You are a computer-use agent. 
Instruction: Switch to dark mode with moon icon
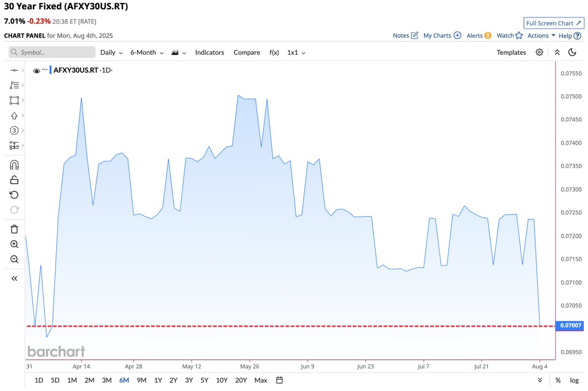(x=572, y=52)
